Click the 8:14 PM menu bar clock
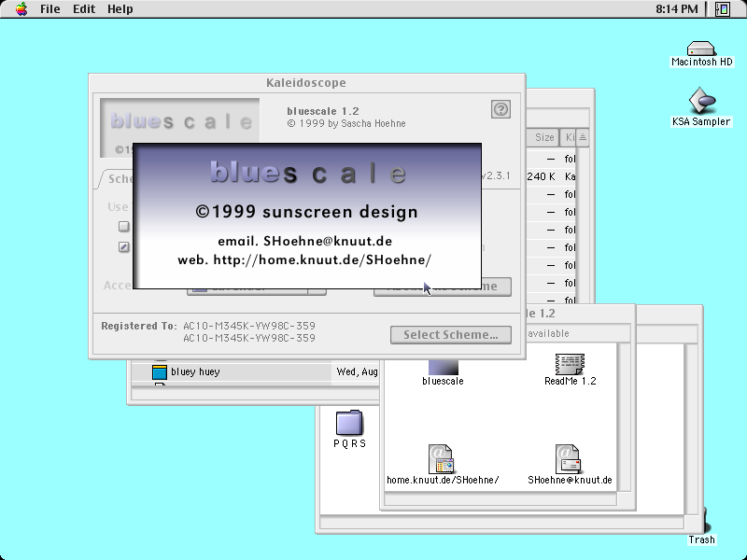 [676, 9]
